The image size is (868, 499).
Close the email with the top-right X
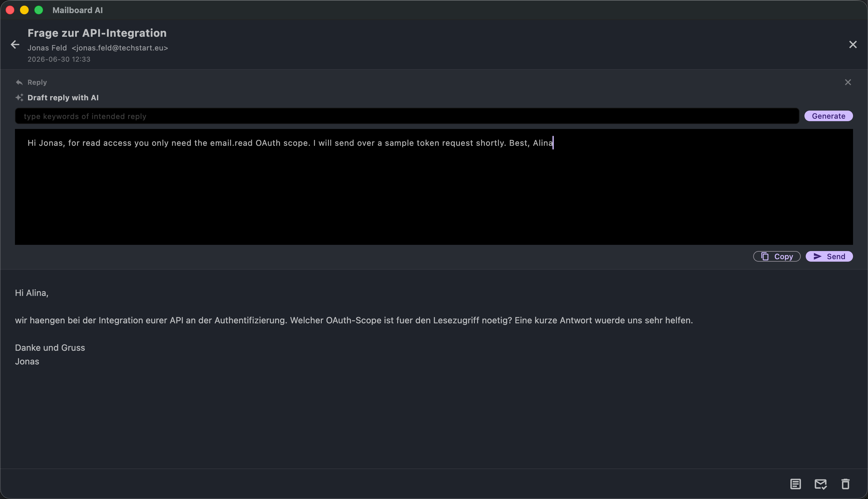click(853, 45)
